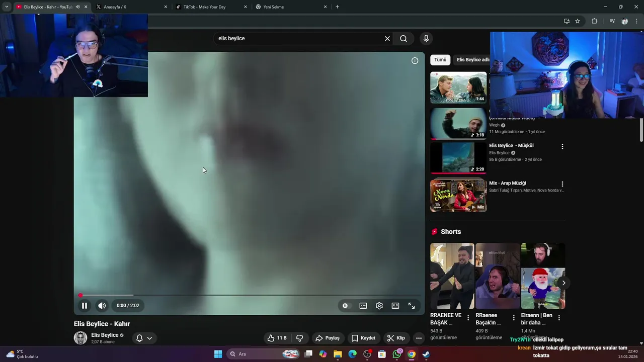Open Microsoft Store from taskbar

[382, 354]
